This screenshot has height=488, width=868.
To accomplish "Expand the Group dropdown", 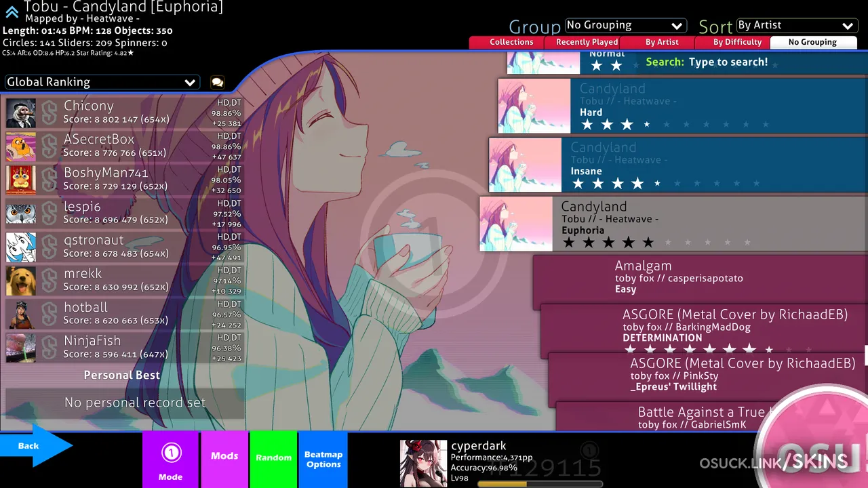I will coord(625,26).
